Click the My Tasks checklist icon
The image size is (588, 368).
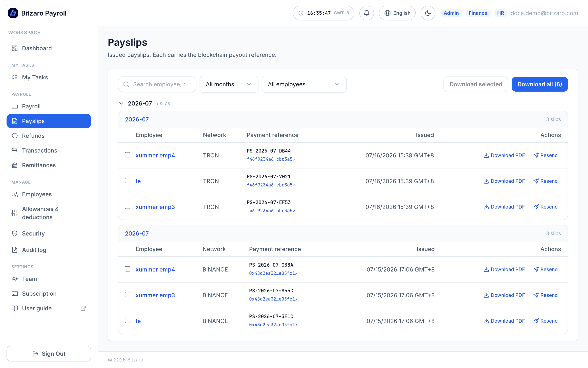point(14,77)
